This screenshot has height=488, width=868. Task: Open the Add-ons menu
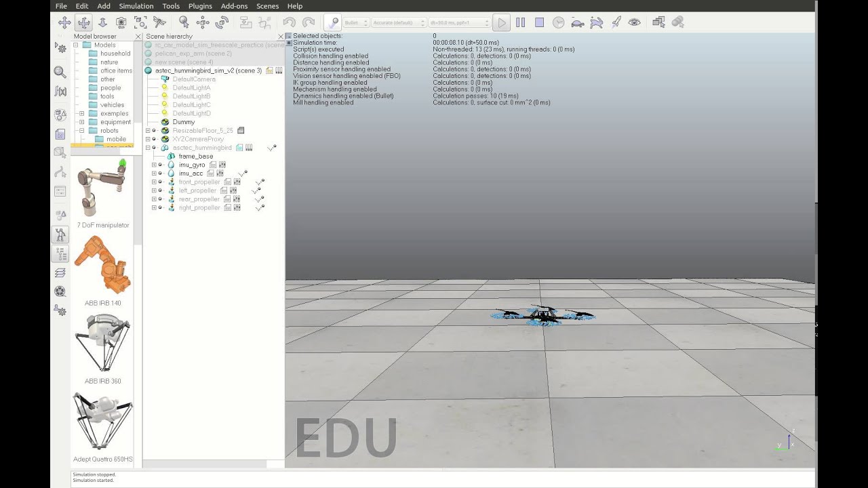(x=234, y=6)
